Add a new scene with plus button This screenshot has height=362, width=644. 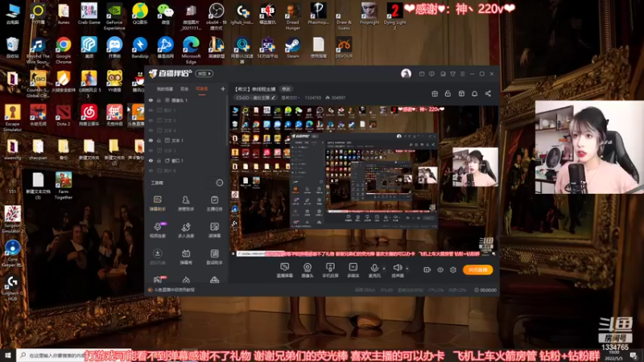point(223,88)
